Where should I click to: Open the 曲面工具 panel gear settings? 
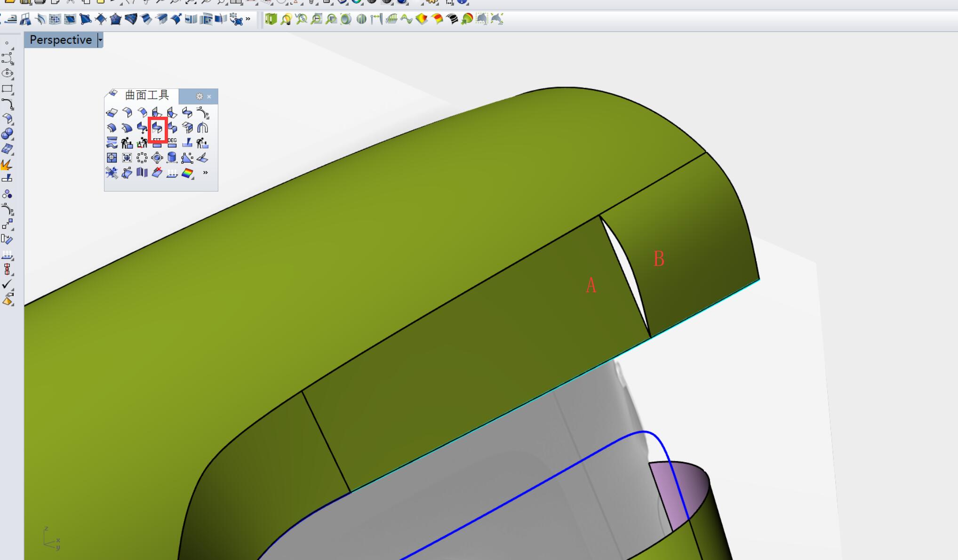coord(200,96)
